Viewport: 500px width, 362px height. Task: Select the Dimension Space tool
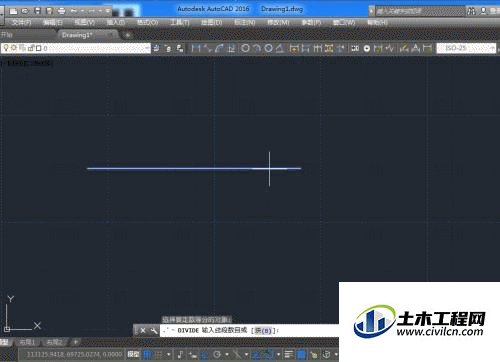(x=329, y=48)
